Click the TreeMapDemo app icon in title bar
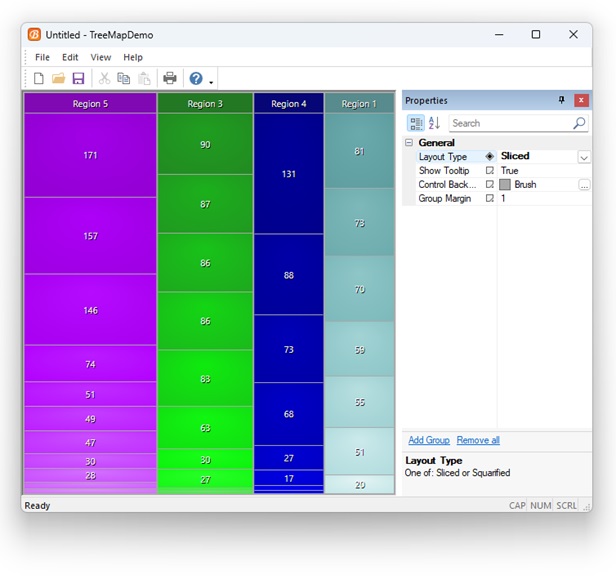This screenshot has width=616, height=579. pyautogui.click(x=34, y=35)
